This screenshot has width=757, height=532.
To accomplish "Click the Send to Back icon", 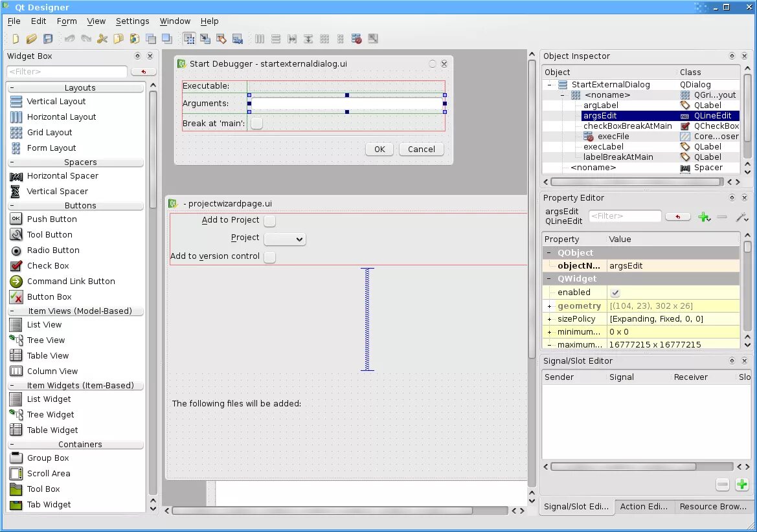I will pos(151,39).
